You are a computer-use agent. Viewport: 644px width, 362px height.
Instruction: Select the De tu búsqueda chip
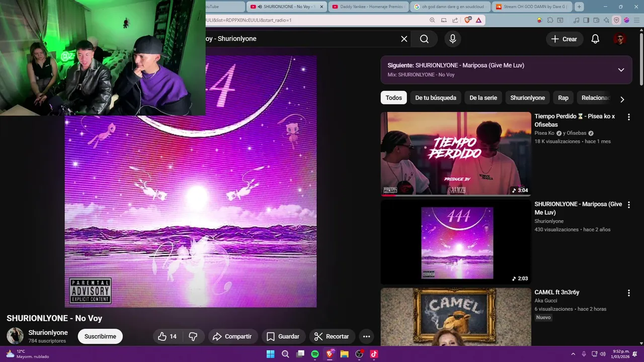coord(436,98)
